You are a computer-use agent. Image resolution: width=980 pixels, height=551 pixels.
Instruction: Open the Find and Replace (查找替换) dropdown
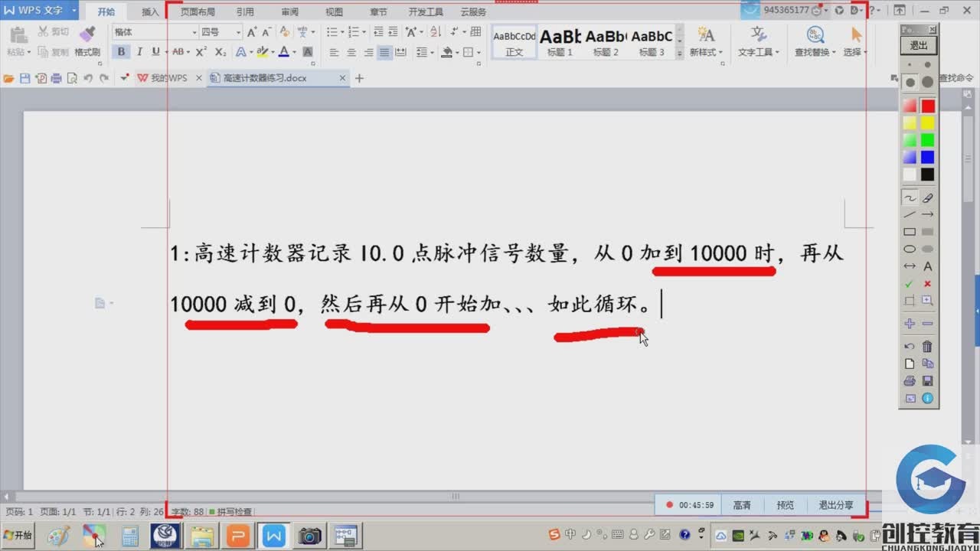point(815,52)
